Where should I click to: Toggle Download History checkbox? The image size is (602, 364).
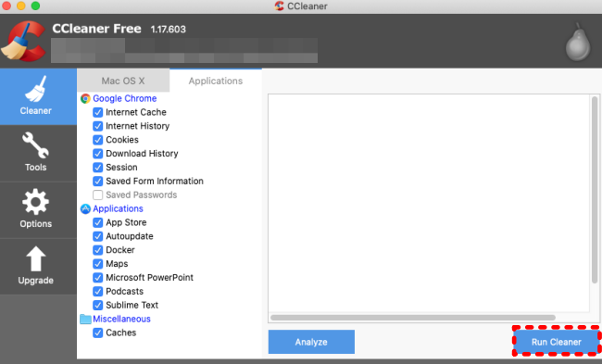(x=98, y=154)
